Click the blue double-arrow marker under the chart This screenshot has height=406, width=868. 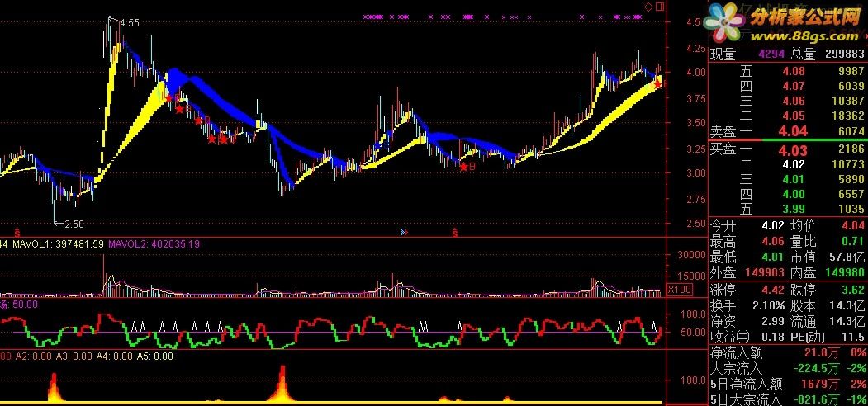tap(404, 232)
